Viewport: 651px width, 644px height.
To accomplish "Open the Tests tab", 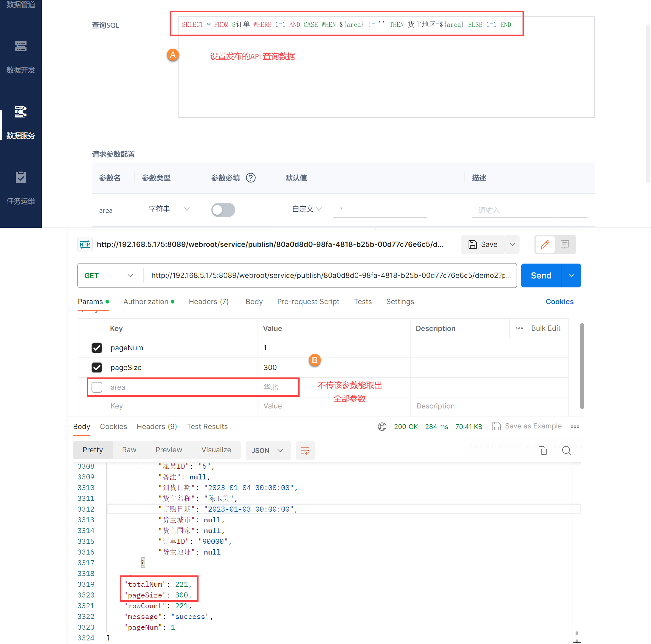I will point(362,302).
